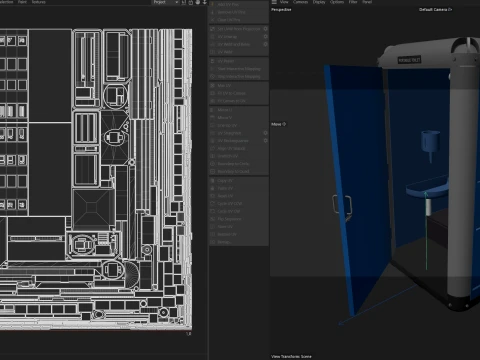480x360 pixels.
Task: Apply Mirror V to the UVs
Action: click(239, 118)
